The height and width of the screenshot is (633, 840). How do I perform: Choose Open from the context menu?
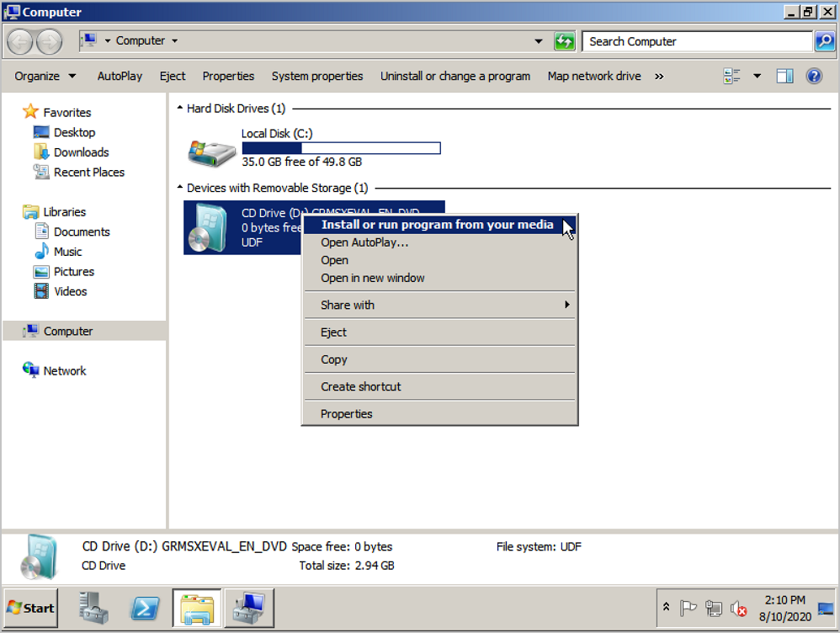pyautogui.click(x=440, y=260)
